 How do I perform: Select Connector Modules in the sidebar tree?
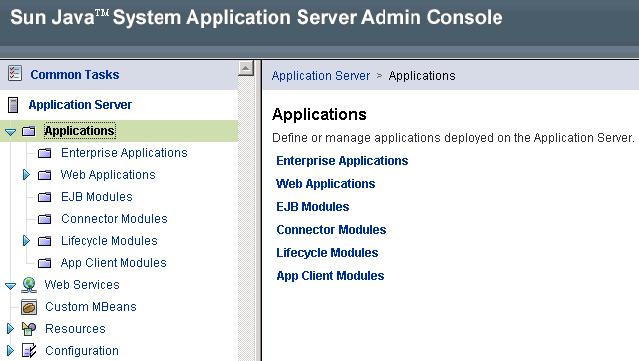114,219
